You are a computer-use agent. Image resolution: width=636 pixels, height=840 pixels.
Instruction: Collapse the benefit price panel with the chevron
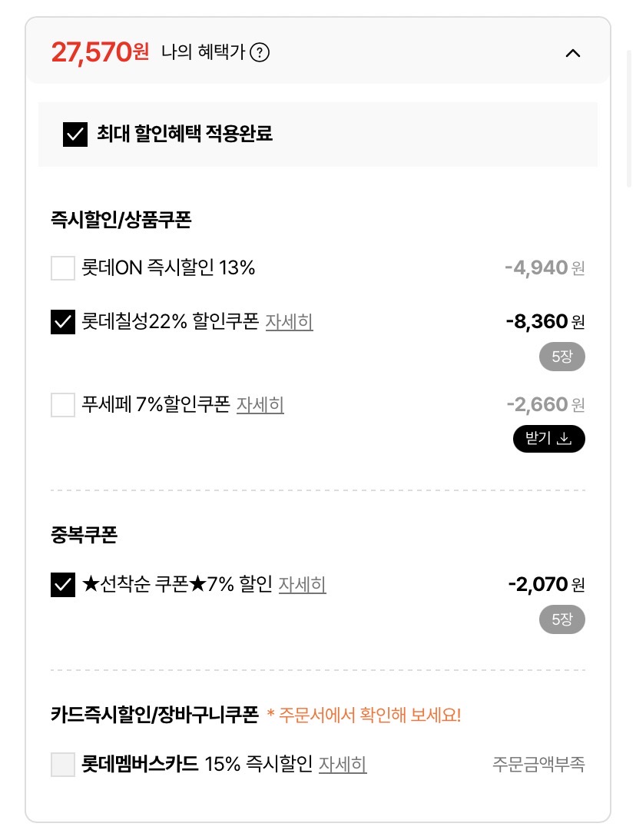pyautogui.click(x=573, y=53)
